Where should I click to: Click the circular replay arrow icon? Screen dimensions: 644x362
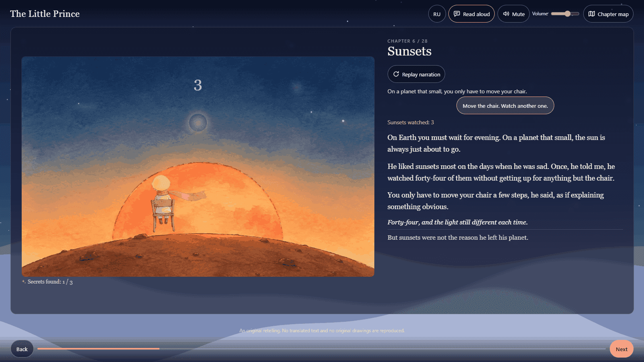click(x=396, y=74)
